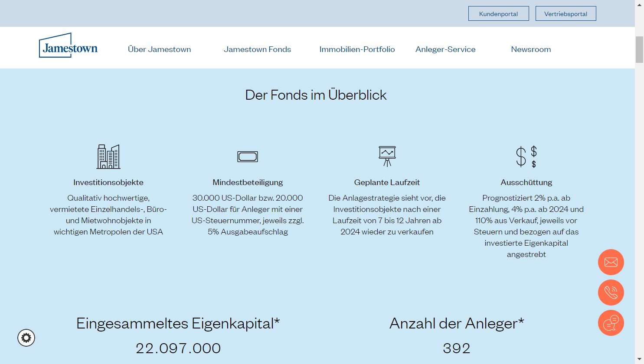Click the text 'wichtigen Metropolen der USA'
The image size is (644, 364).
point(108,232)
